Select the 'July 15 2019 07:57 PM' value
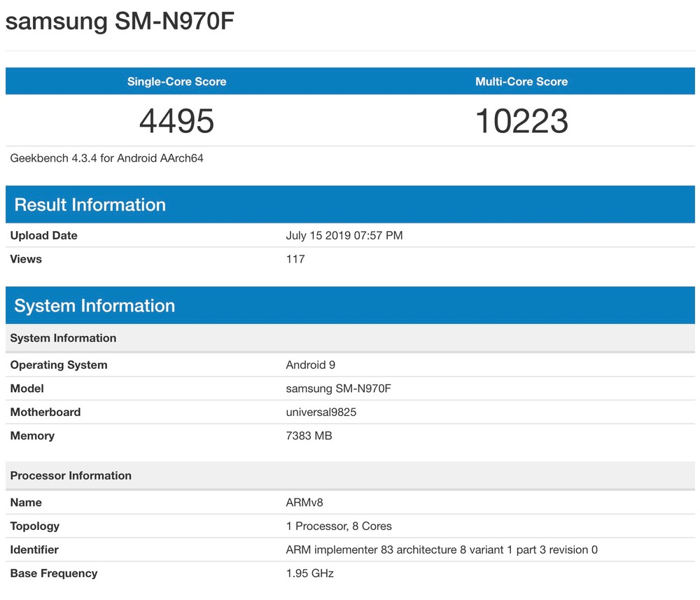Image resolution: width=700 pixels, height=600 pixels. 344,235
